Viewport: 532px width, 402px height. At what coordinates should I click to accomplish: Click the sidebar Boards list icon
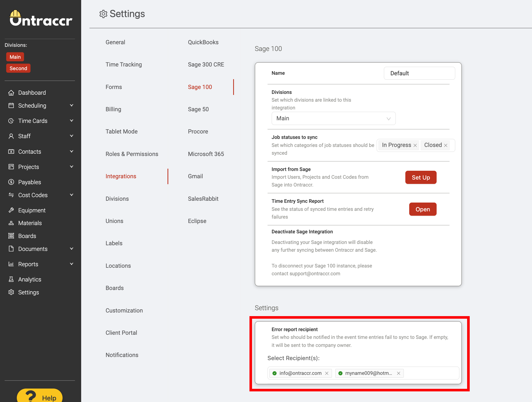coord(11,236)
